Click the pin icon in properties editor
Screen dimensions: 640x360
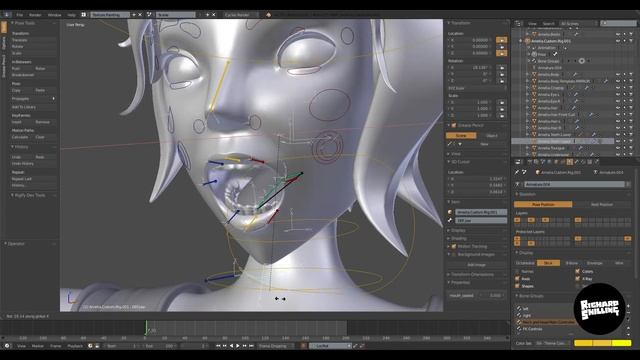coord(517,172)
